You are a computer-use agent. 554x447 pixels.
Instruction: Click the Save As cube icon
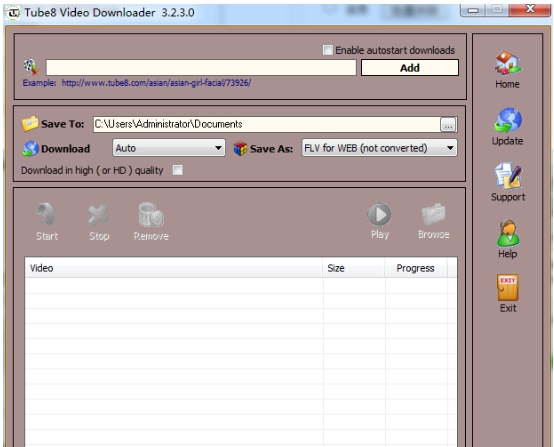pos(240,148)
